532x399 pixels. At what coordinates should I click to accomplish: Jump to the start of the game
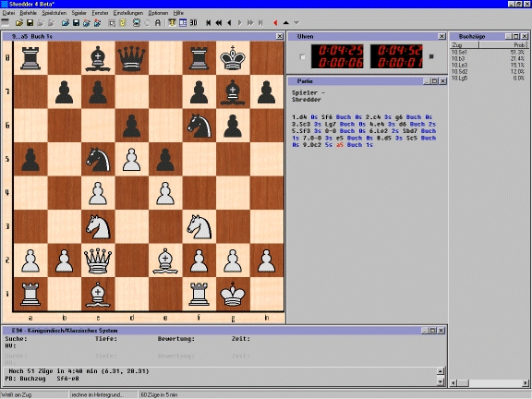209,23
